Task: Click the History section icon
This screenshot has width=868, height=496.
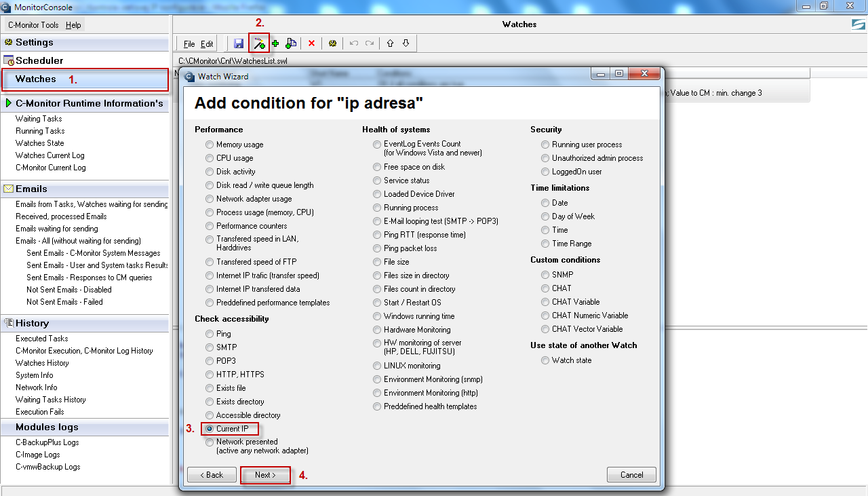Action: click(x=9, y=323)
